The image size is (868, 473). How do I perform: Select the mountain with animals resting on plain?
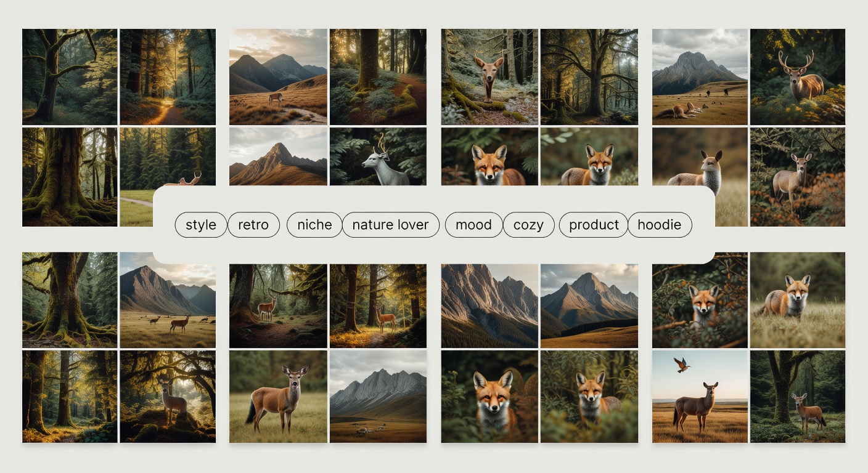(x=700, y=77)
